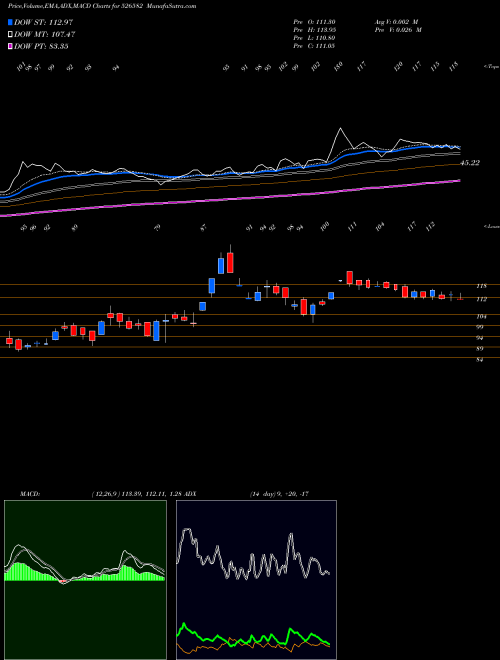The height and width of the screenshot is (660, 500).
Task: Click the magenta long-term EMA line
Action: coord(231,199)
